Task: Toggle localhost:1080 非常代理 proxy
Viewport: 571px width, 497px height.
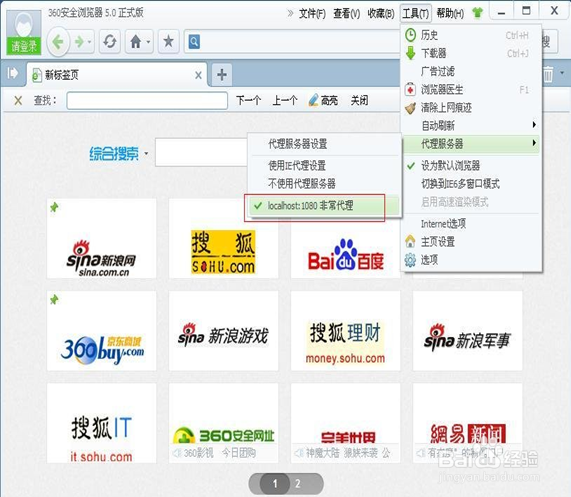Action: tap(325, 206)
